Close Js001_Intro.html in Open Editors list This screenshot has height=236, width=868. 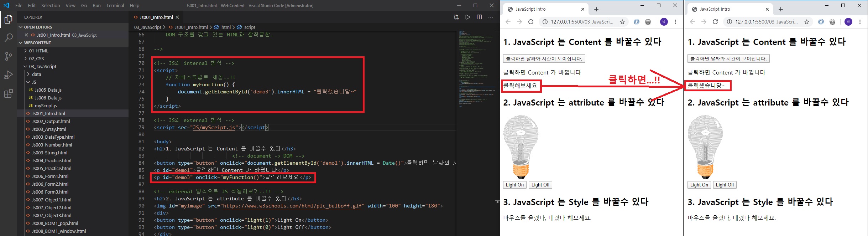pos(26,35)
